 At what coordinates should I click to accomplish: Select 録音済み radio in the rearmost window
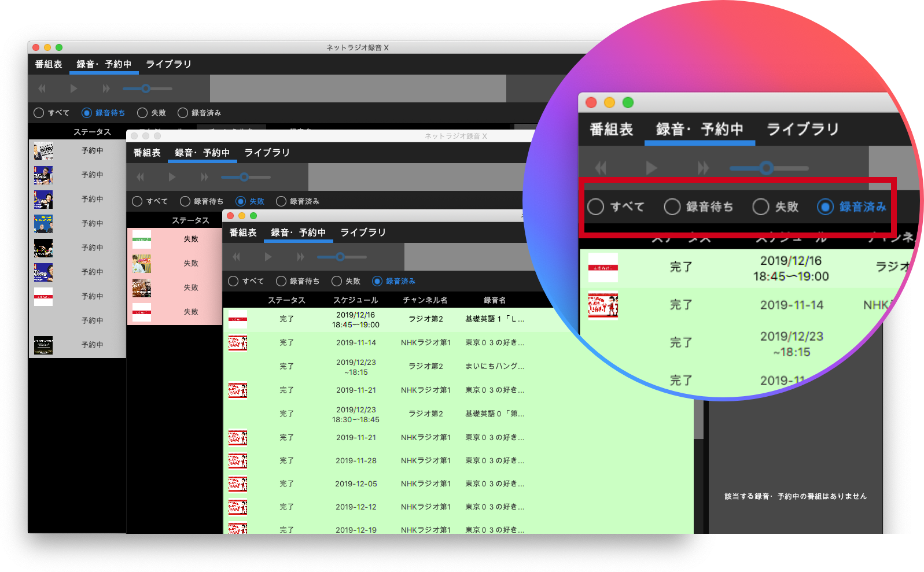(x=183, y=113)
